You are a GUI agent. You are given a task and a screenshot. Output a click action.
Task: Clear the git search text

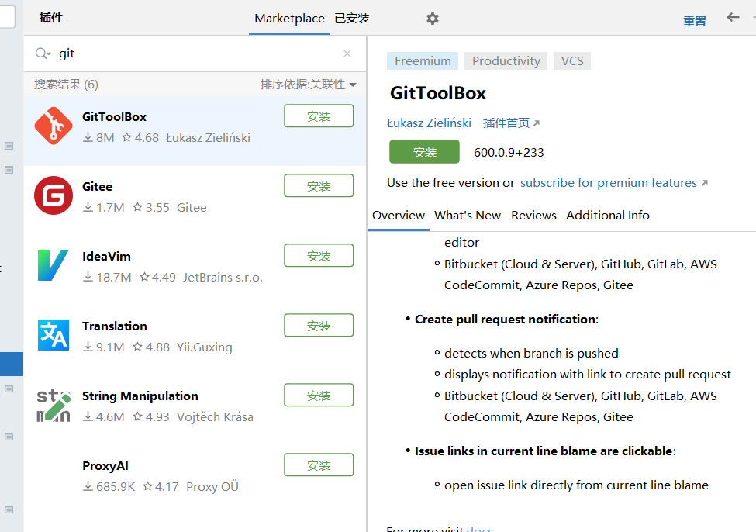point(347,54)
